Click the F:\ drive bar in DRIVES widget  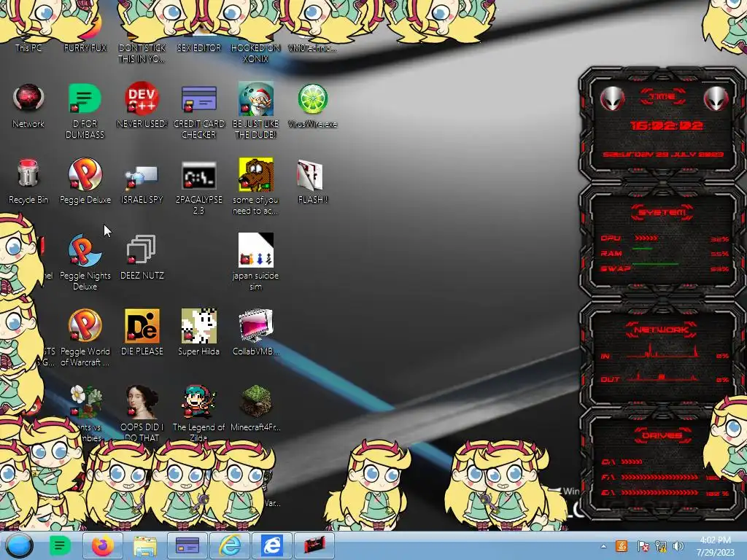[x=659, y=477]
